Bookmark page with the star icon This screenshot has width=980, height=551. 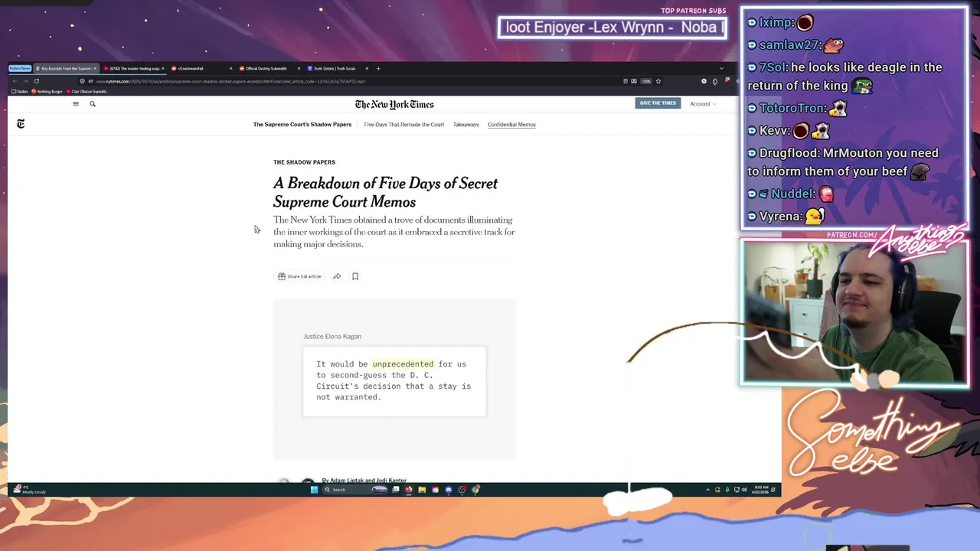[658, 81]
